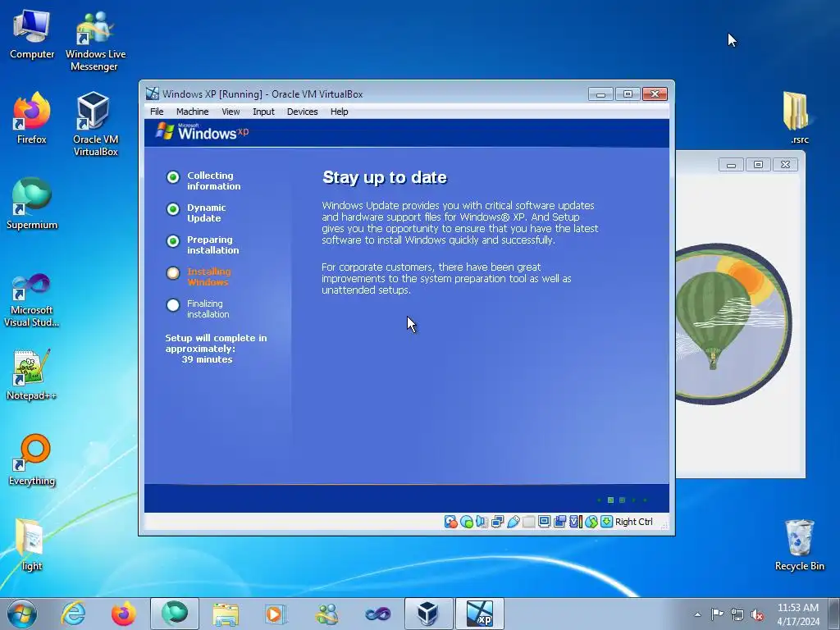Select the Oracle VM VirtualBox desktop shortcut
This screenshot has height=630, width=840.
[95, 124]
